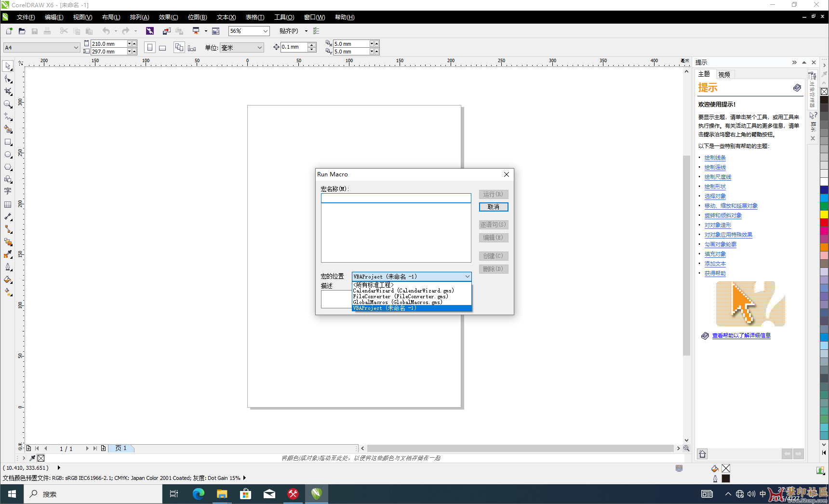
Task: Choose CalendarWizard (CalendarWizard.gms) from list
Action: click(x=412, y=291)
